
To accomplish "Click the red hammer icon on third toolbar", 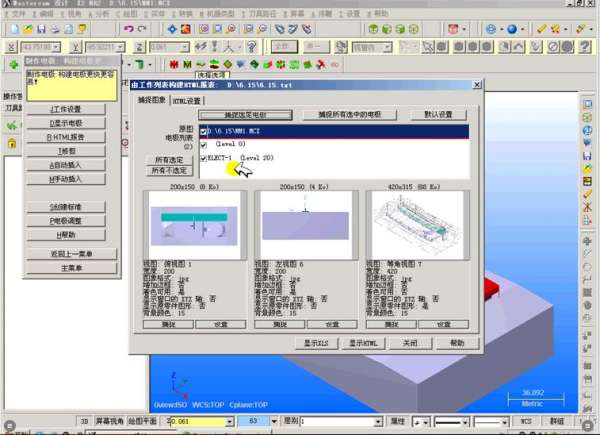I will (321, 65).
